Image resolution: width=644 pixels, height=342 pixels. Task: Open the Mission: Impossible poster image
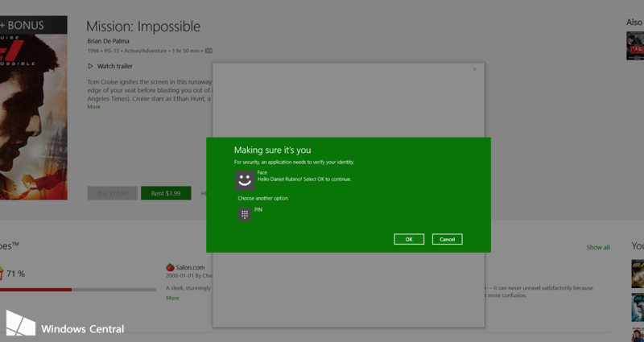[34, 108]
